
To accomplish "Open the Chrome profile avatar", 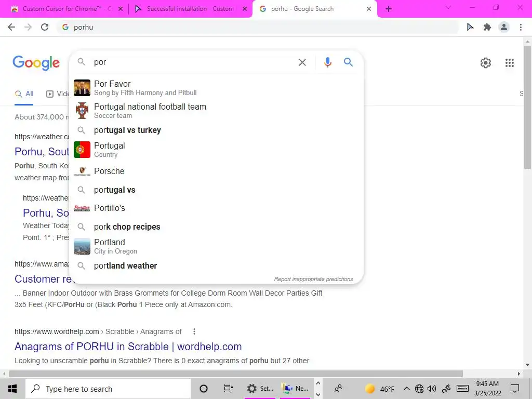I will [x=504, y=27].
